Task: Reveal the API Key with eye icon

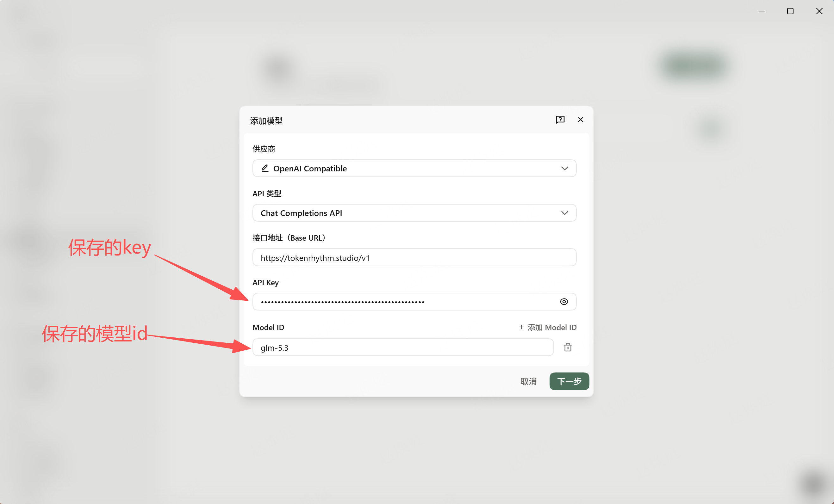Action: (564, 302)
